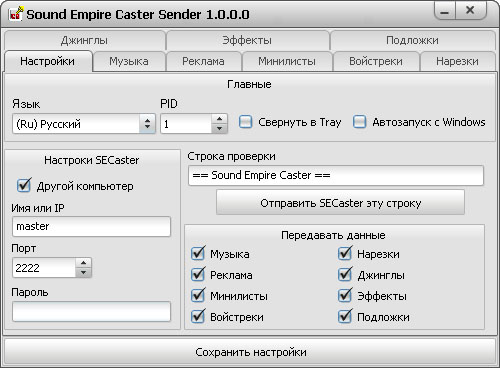500x368 pixels.
Task: Close the Sound Empire Caster Sender window
Action: pos(470,10)
